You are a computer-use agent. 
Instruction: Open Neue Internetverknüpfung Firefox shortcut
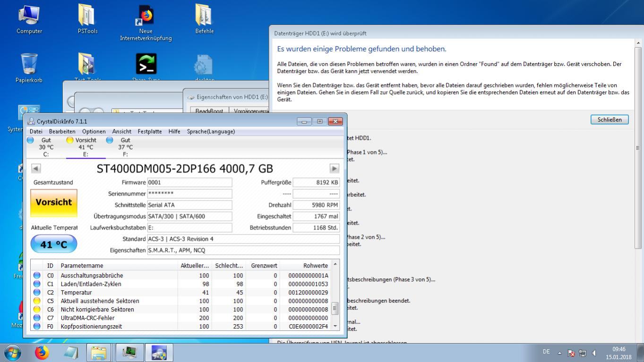click(146, 23)
